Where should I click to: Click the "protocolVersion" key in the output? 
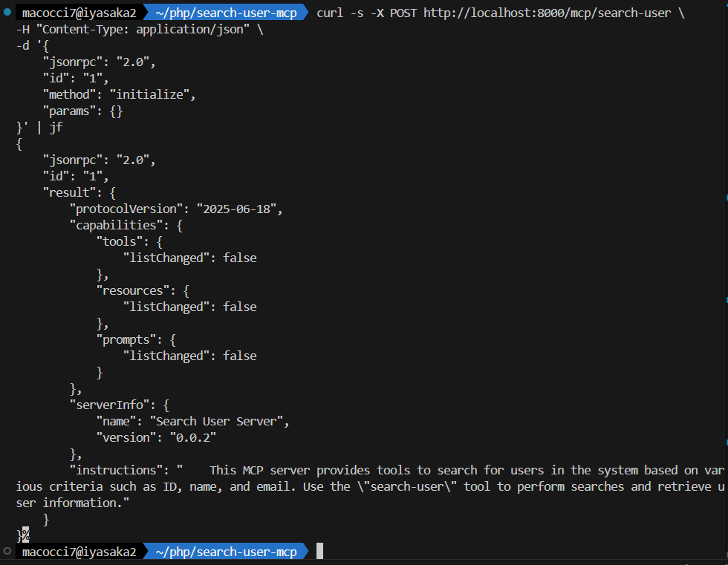(x=126, y=209)
